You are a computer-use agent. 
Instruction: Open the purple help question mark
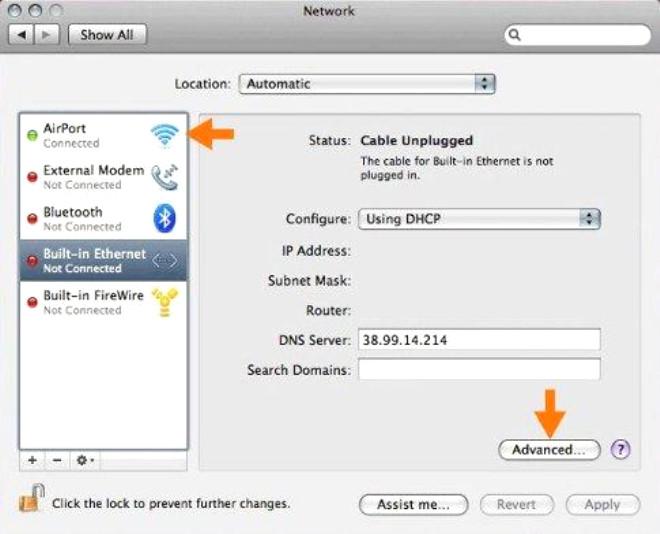(620, 449)
